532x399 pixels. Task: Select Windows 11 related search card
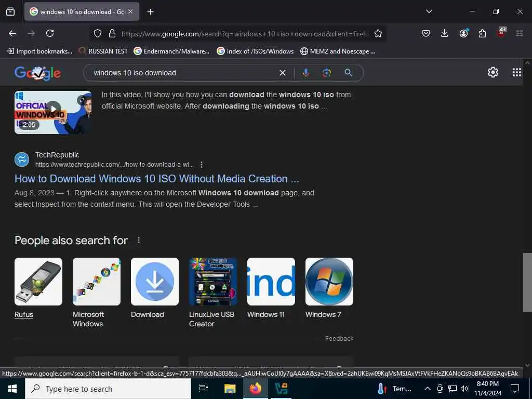point(271,288)
